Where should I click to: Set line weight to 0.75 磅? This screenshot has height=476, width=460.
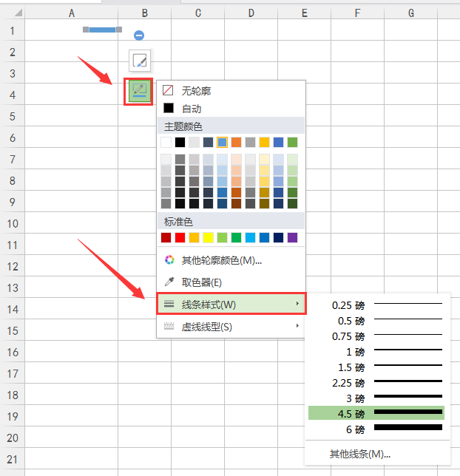(x=376, y=336)
